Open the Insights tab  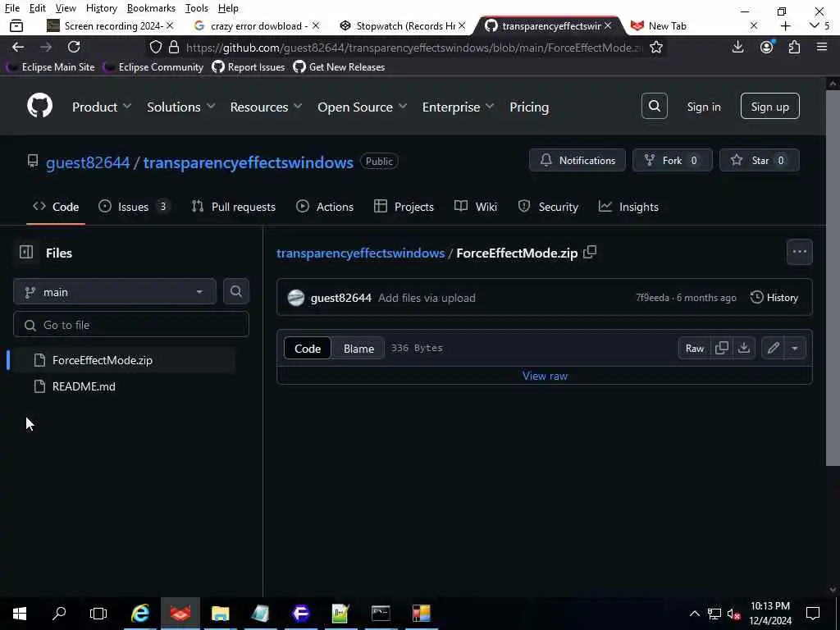click(628, 206)
